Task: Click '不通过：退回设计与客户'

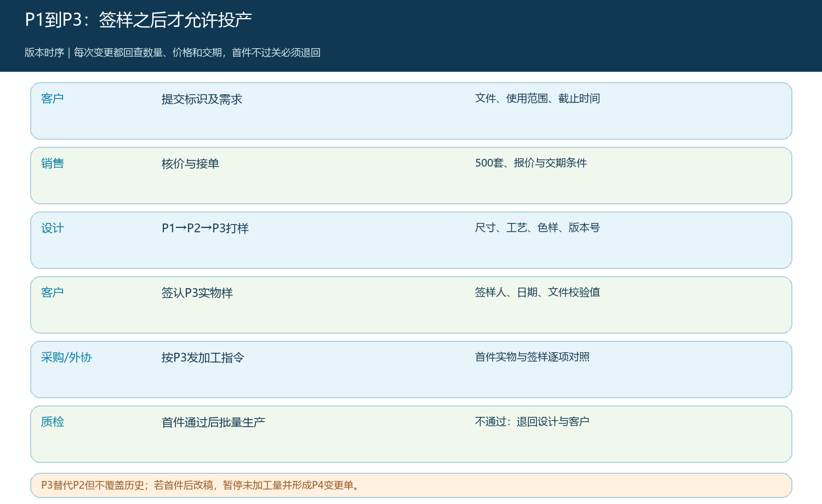Action: point(532,422)
